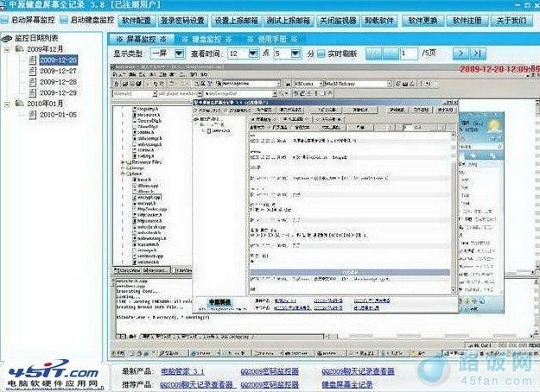Open 最新产品 row QQ2009密码监控器 link
Image resolution: width=540 pixels, height=392 pixels.
coord(270,371)
